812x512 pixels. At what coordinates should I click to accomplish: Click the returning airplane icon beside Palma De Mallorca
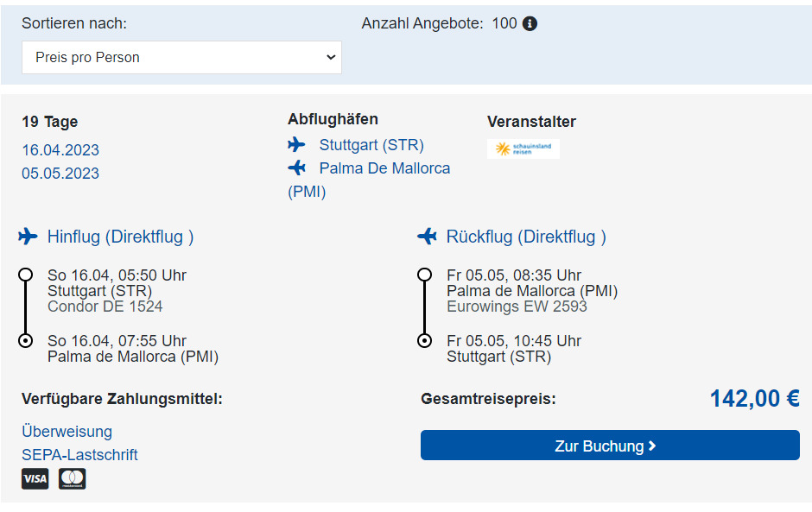pos(297,168)
